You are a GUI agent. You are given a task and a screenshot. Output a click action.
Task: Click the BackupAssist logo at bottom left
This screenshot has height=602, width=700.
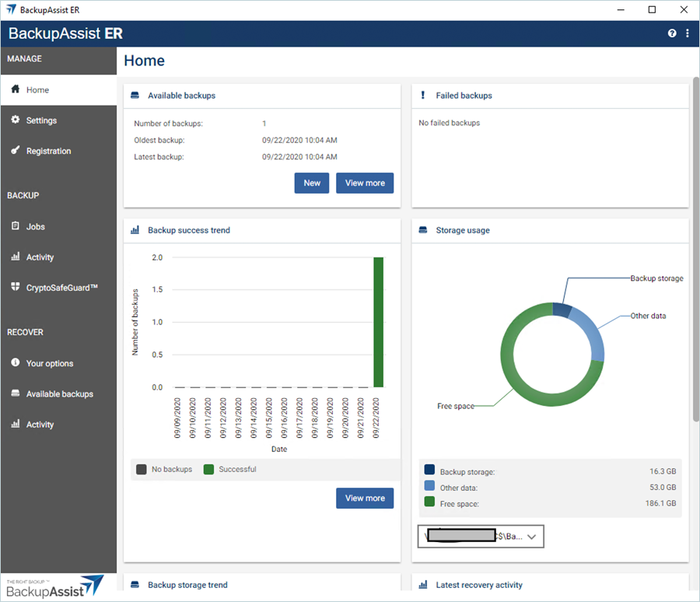pyautogui.click(x=54, y=586)
